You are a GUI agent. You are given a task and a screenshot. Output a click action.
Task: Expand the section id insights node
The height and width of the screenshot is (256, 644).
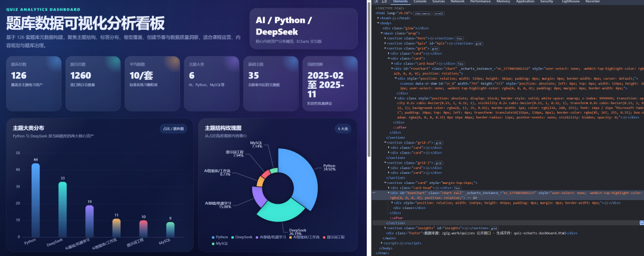pyautogui.click(x=385, y=227)
